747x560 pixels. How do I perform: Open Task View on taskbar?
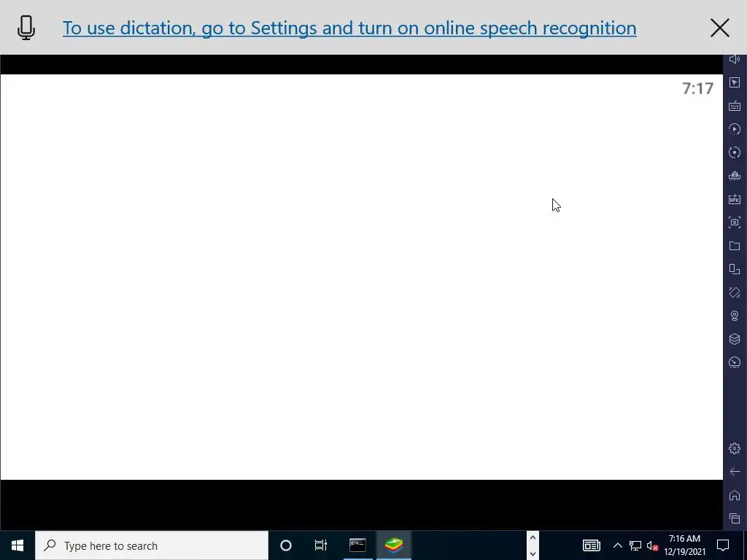click(321, 545)
